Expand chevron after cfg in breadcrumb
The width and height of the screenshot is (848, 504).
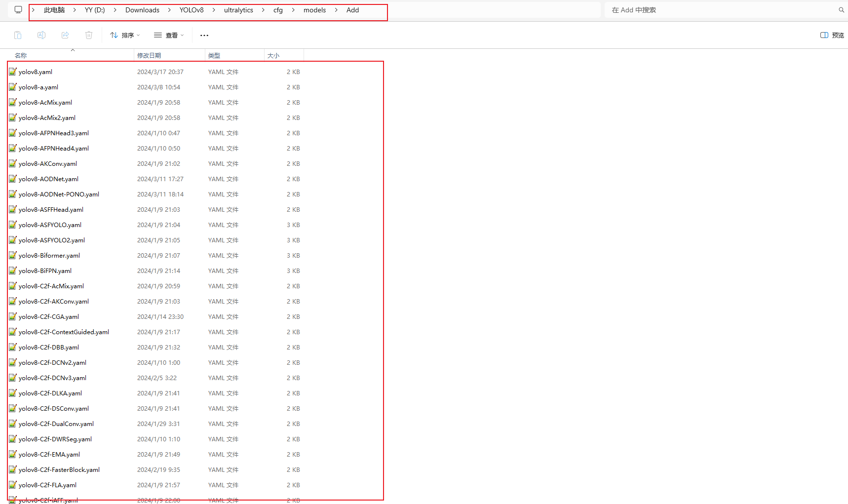[x=293, y=10]
